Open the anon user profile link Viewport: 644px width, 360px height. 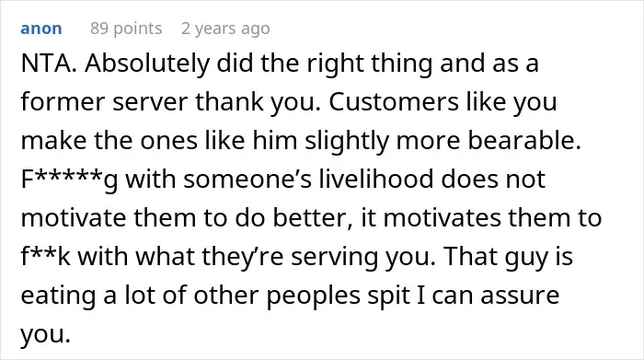tap(41, 29)
